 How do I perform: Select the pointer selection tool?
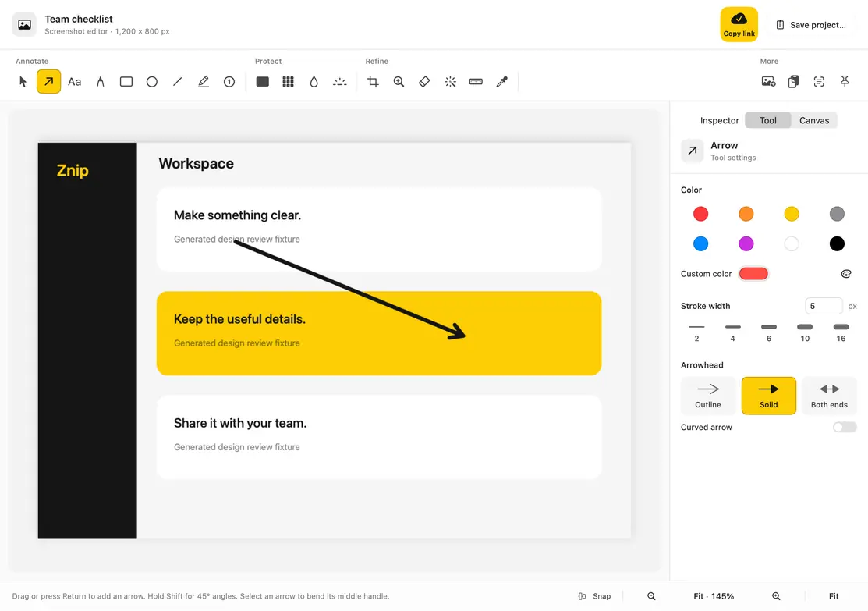[x=23, y=82]
